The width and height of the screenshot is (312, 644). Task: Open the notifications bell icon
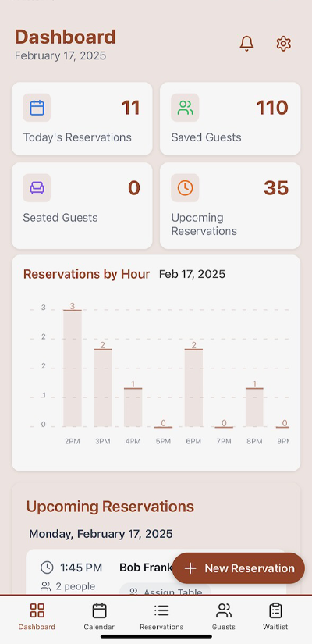[x=246, y=44]
